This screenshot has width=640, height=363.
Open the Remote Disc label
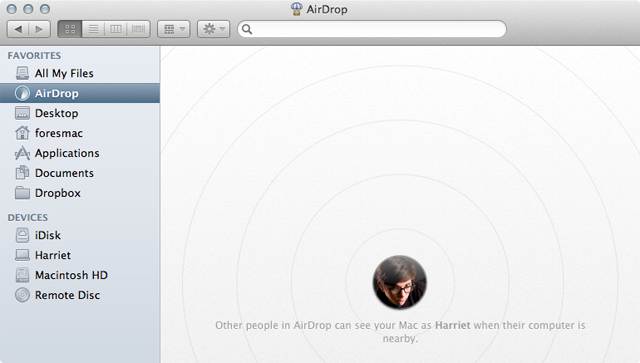click(x=67, y=295)
